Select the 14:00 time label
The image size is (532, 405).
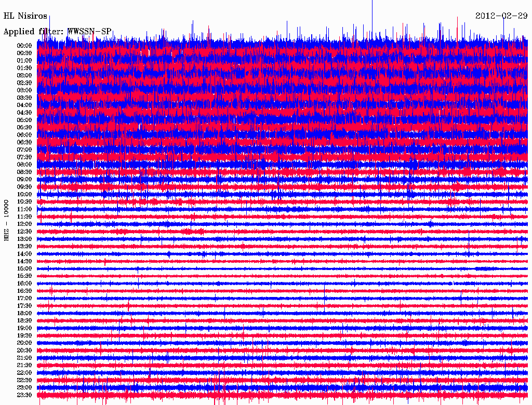(24, 254)
